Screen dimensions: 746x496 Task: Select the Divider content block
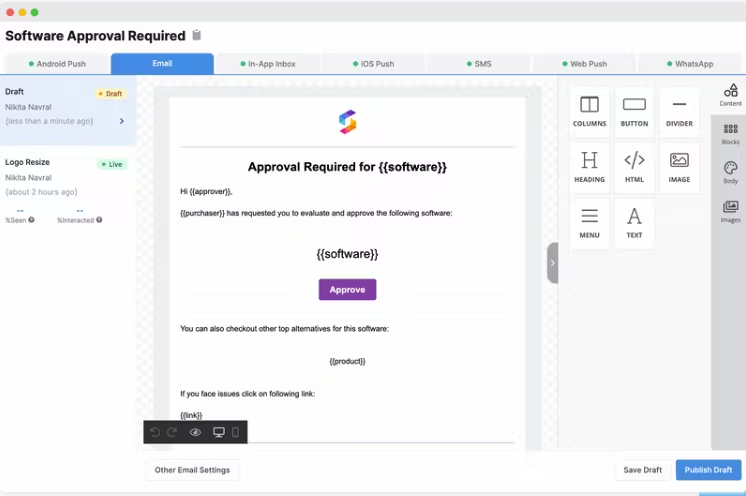click(x=679, y=112)
